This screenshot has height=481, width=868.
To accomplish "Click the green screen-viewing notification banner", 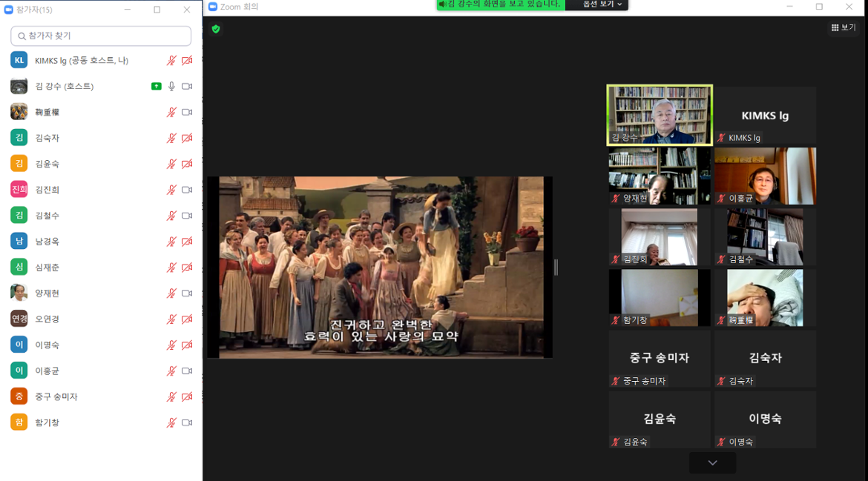I will [501, 4].
